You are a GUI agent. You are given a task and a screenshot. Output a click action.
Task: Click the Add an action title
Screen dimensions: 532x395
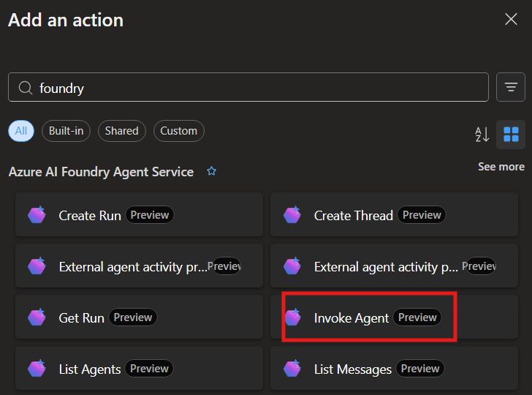pos(66,20)
